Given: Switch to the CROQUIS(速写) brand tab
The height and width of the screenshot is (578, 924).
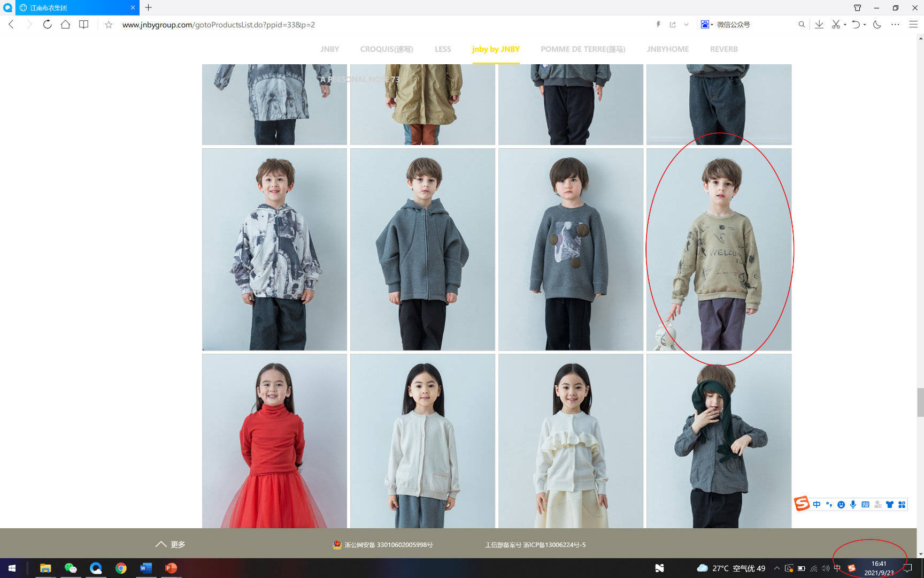Looking at the screenshot, I should pyautogui.click(x=387, y=49).
